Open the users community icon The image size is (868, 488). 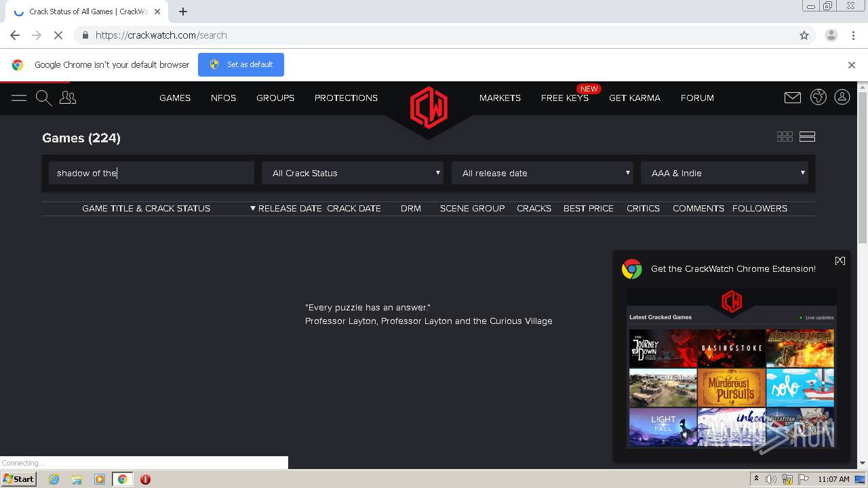pos(68,98)
